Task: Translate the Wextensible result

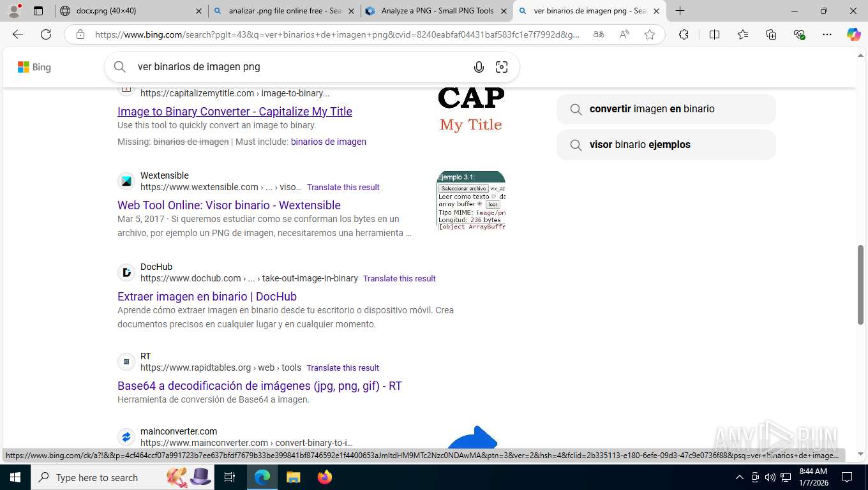Action: [343, 188]
